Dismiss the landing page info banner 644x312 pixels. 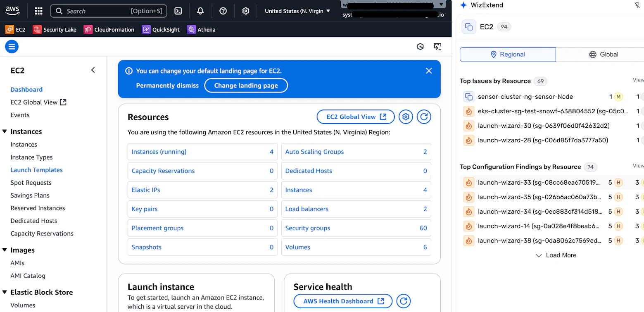(x=429, y=71)
